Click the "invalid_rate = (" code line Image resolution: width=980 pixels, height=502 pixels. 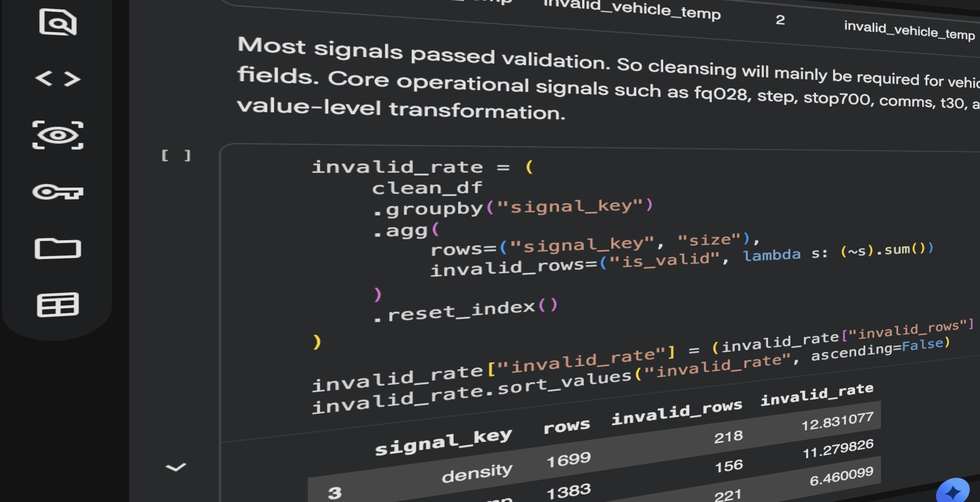click(422, 167)
